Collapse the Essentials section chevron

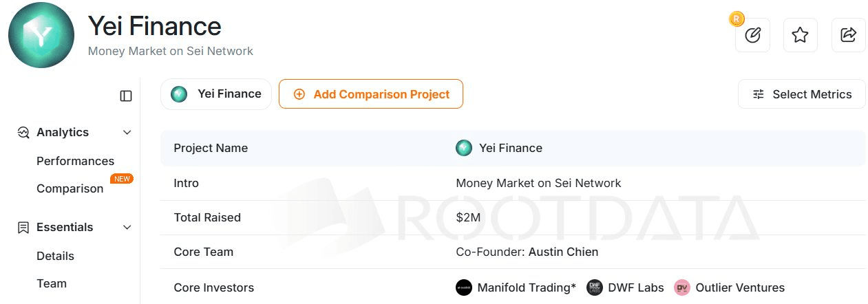coord(127,227)
